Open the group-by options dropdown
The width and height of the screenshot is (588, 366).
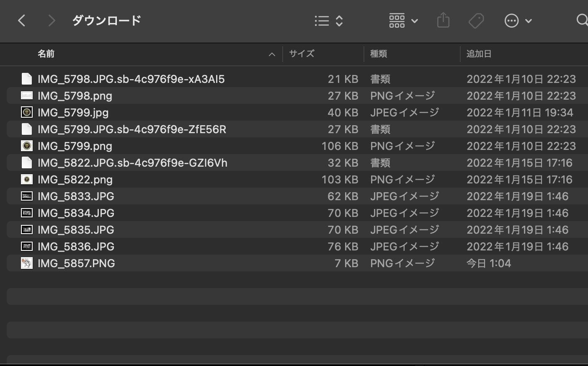(403, 21)
